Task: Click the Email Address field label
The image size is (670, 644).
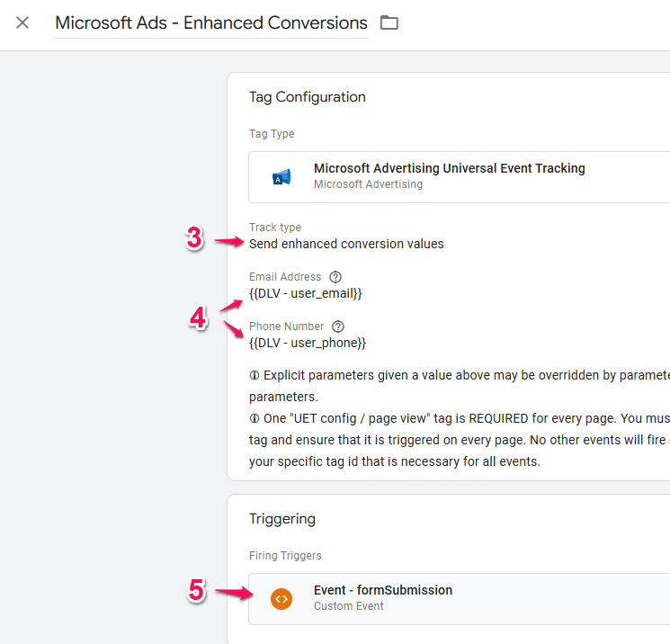Action: tap(285, 277)
